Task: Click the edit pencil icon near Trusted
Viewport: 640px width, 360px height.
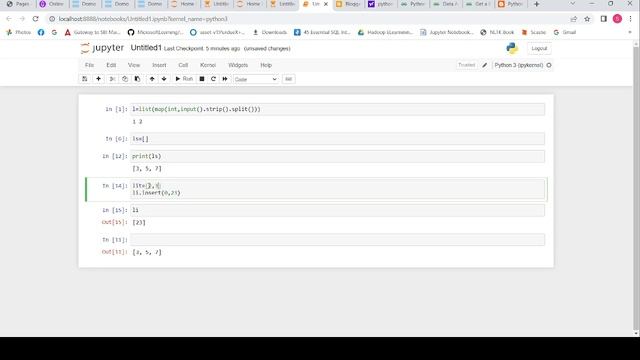Action: [x=484, y=65]
